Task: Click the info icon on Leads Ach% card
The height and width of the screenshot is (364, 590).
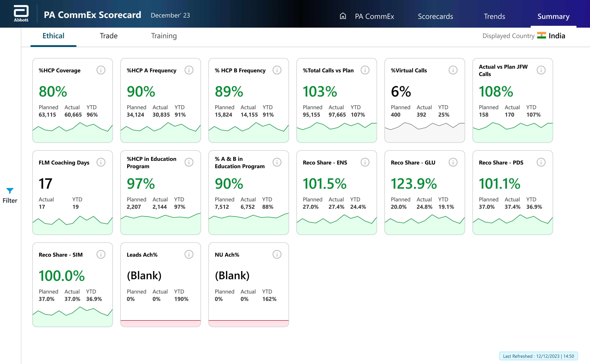Action: point(189,254)
